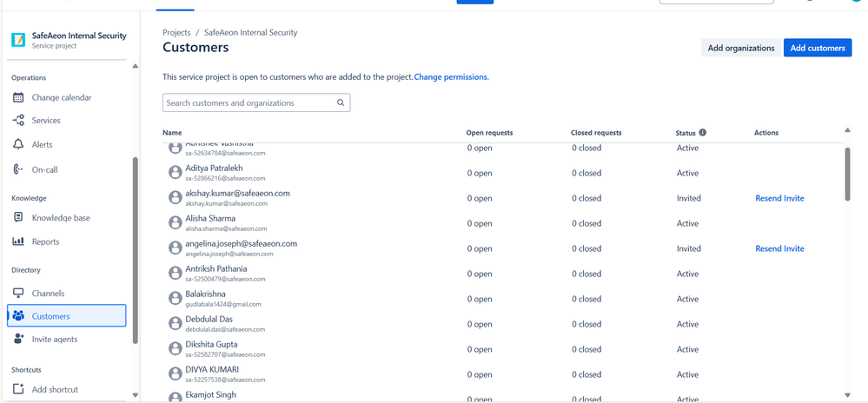Click the Closed requests column header
The height and width of the screenshot is (403, 868).
point(596,133)
